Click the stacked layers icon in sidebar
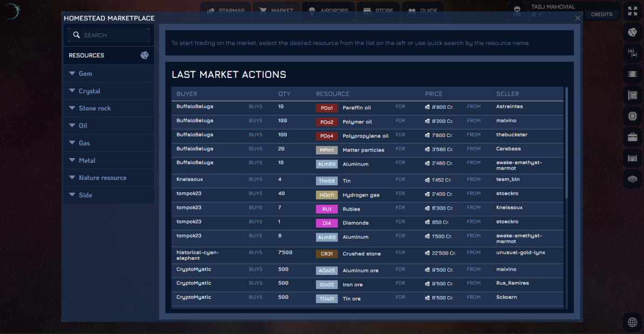644x334 pixels. pos(632,179)
